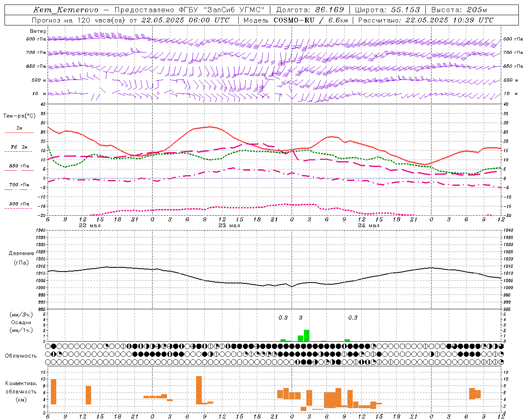Click the '23 мая' date label
525x420 pixels.
point(229,226)
